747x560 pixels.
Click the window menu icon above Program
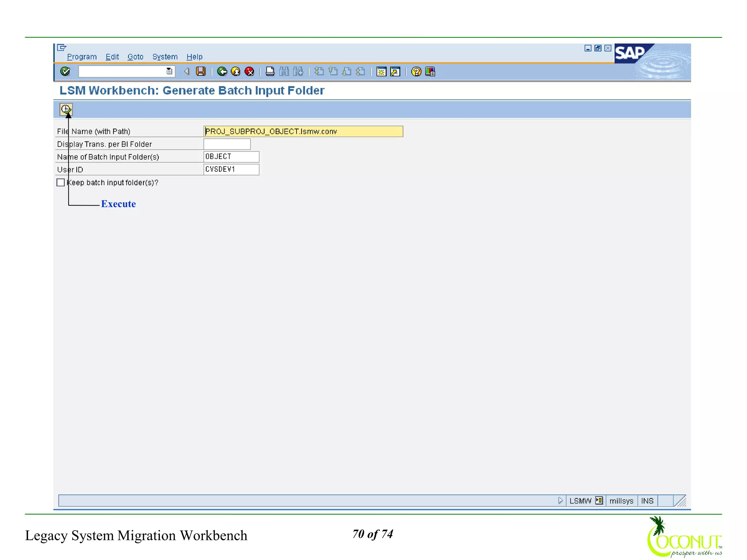[62, 47]
